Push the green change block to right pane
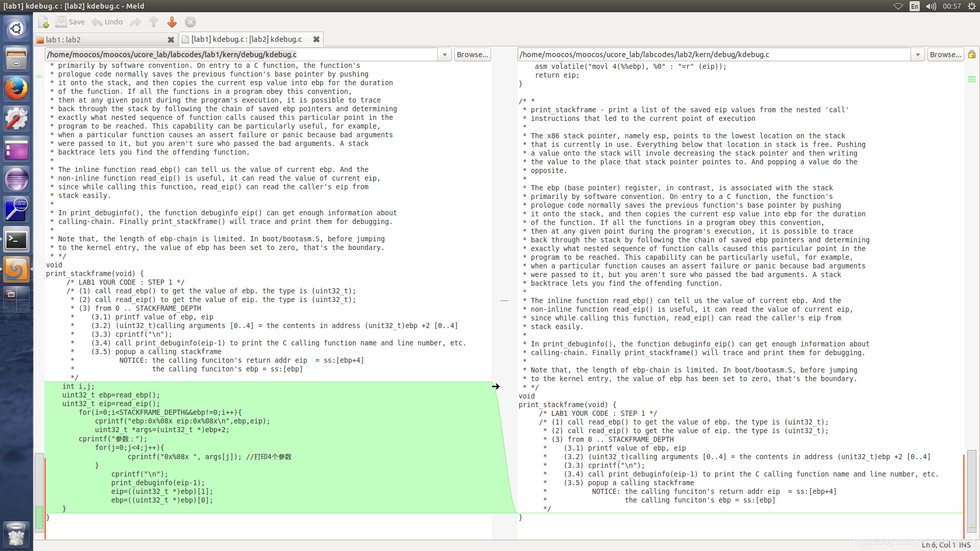Screen dimensions: 980x551 point(496,386)
